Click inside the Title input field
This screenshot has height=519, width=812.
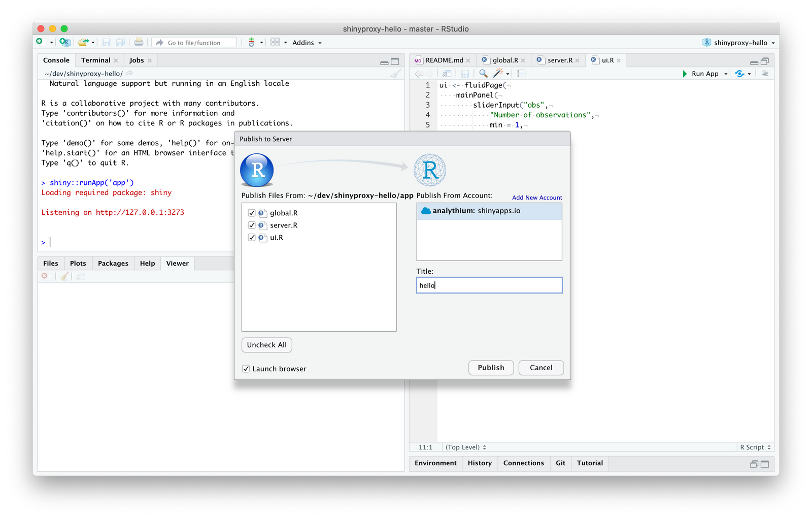click(489, 285)
